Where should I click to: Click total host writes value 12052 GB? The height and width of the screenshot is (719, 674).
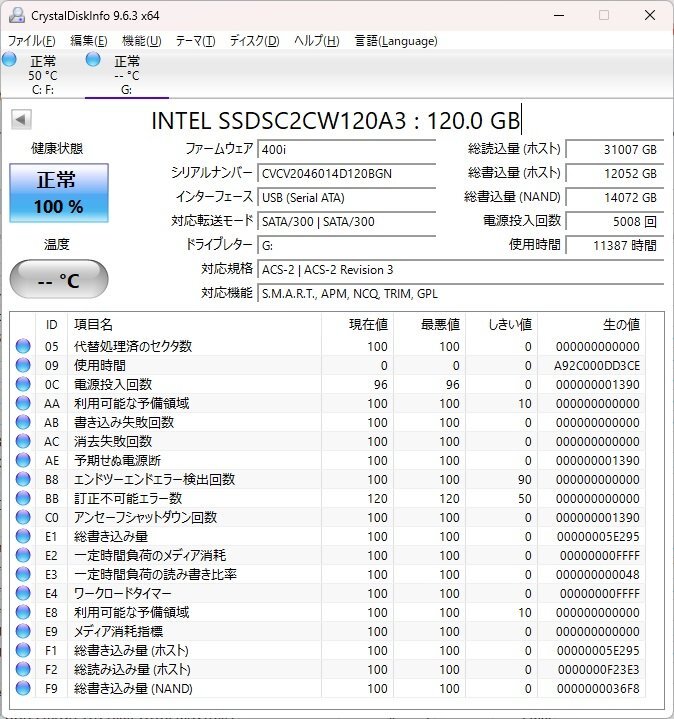[615, 174]
